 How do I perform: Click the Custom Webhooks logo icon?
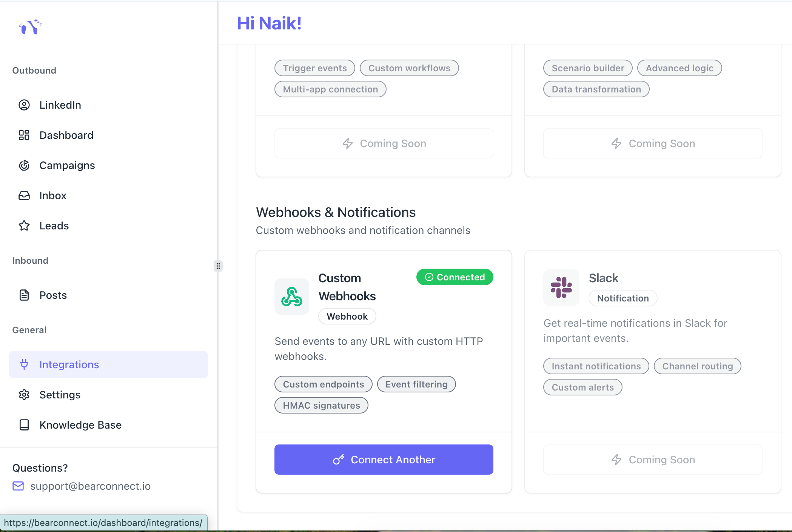[x=291, y=297]
